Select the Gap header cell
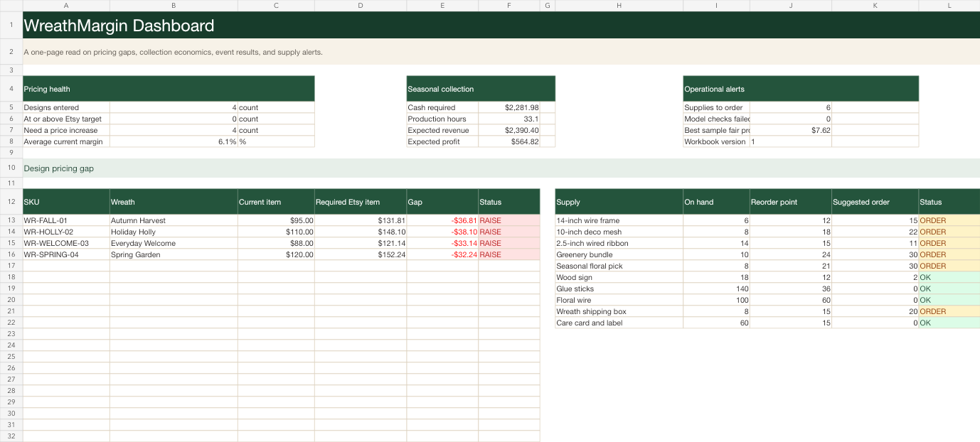Viewport: 980px width, 442px height. click(x=442, y=202)
